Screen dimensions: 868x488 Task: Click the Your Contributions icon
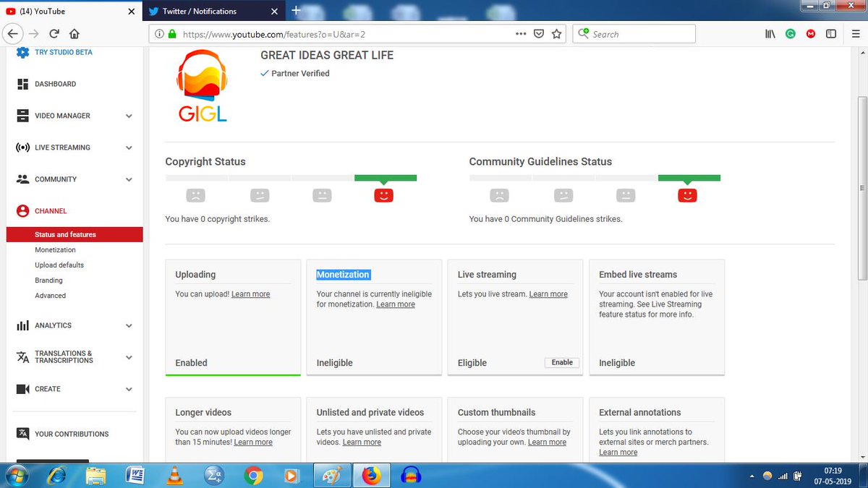click(x=22, y=434)
